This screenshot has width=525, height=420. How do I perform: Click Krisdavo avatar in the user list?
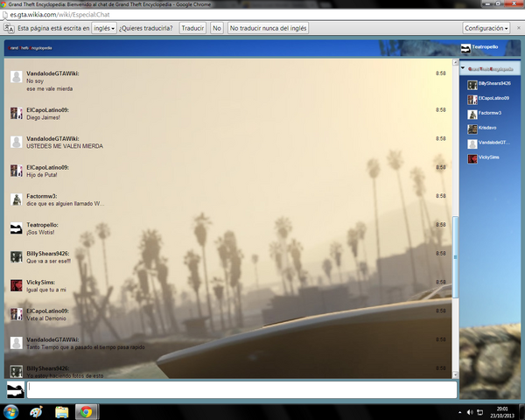[x=472, y=129]
